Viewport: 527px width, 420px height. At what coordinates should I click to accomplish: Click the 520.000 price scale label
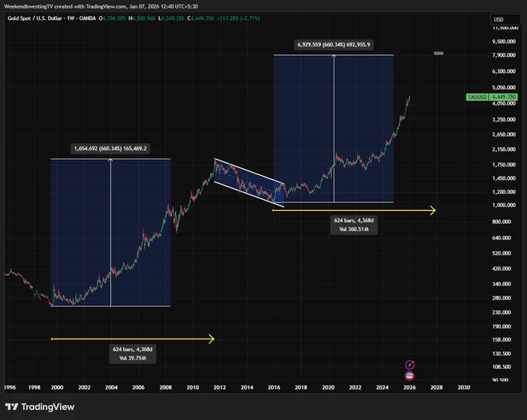[x=501, y=253]
